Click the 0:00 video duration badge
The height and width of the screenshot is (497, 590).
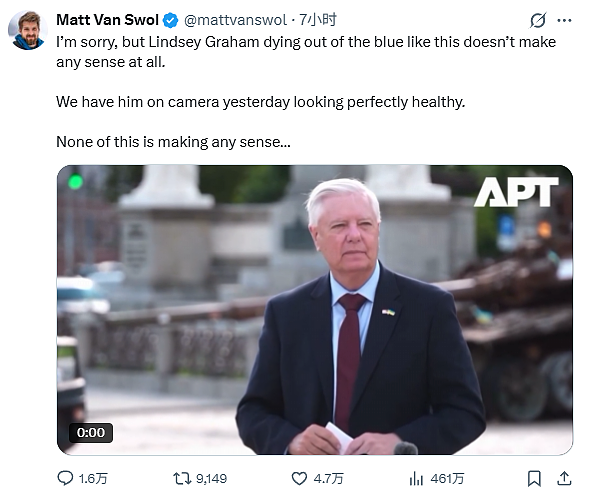[91, 433]
